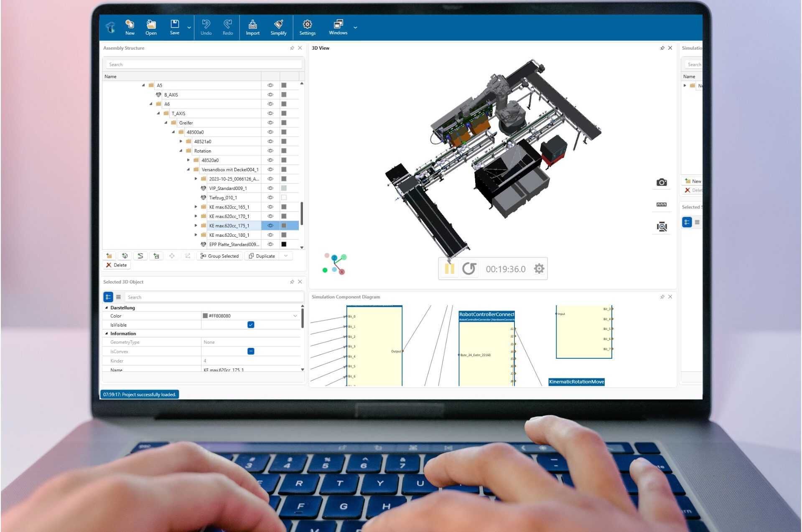
Task: Open the Color dropdown for #FF808080
Action: click(295, 316)
